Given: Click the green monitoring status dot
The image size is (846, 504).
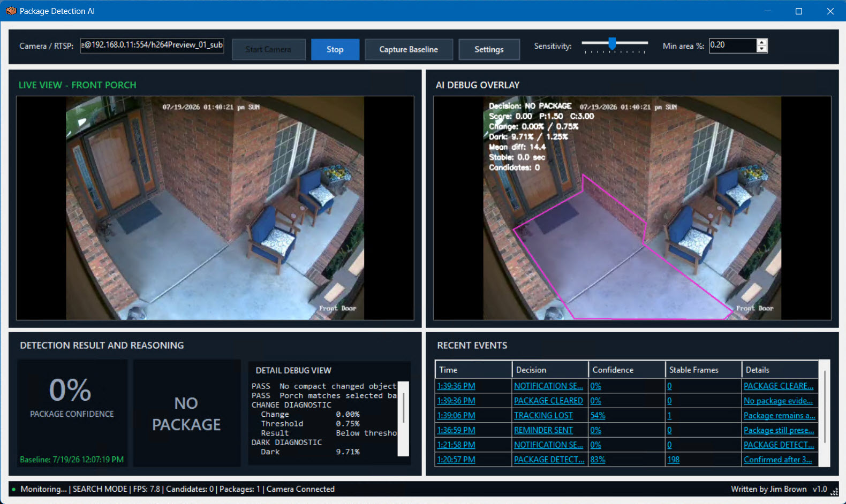Looking at the screenshot, I should pyautogui.click(x=13, y=489).
